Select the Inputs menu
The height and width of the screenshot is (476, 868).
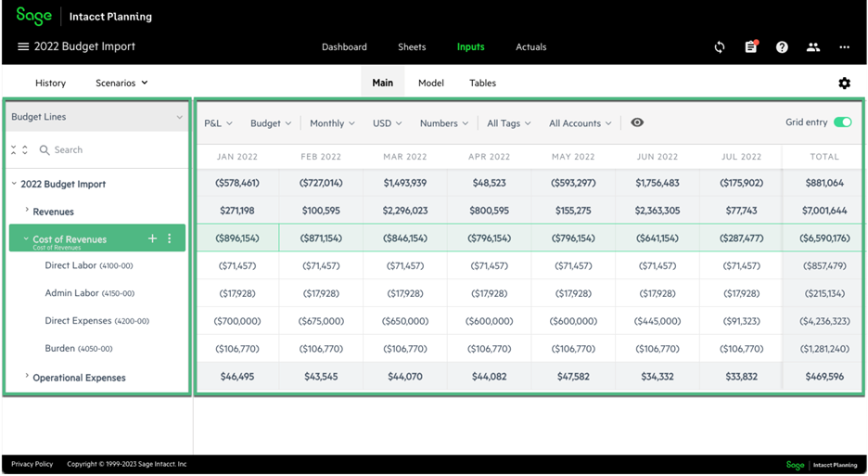click(x=470, y=47)
